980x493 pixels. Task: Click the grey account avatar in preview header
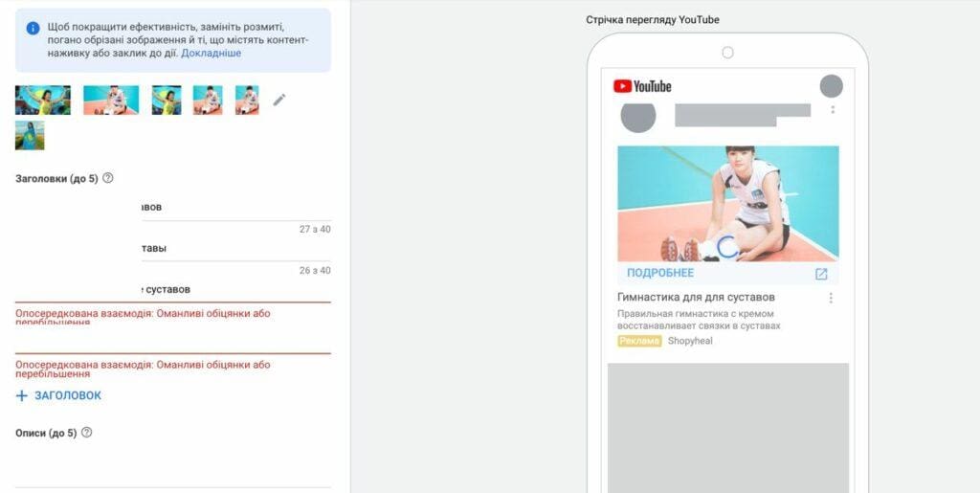832,86
